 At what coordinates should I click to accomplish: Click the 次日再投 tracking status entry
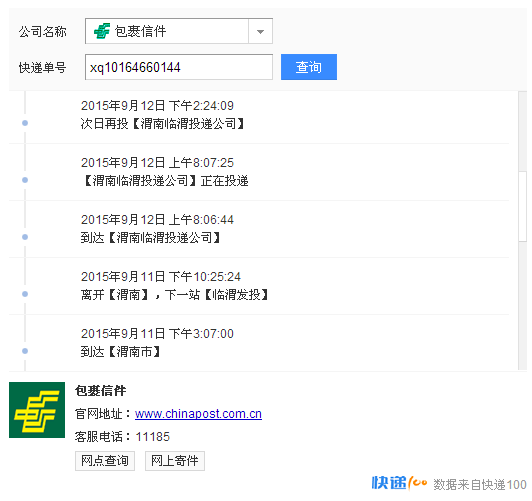point(163,123)
